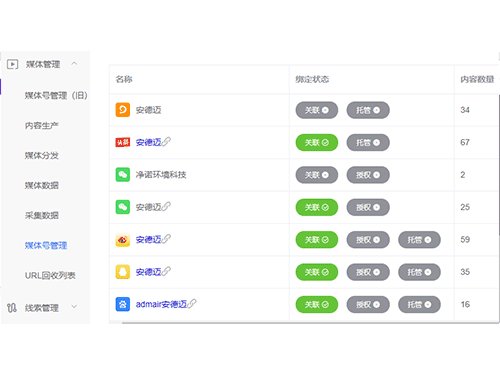This screenshot has height=375, width=500.
Task: Click the chain-link icon after admair安德迈
Action: [x=192, y=303]
